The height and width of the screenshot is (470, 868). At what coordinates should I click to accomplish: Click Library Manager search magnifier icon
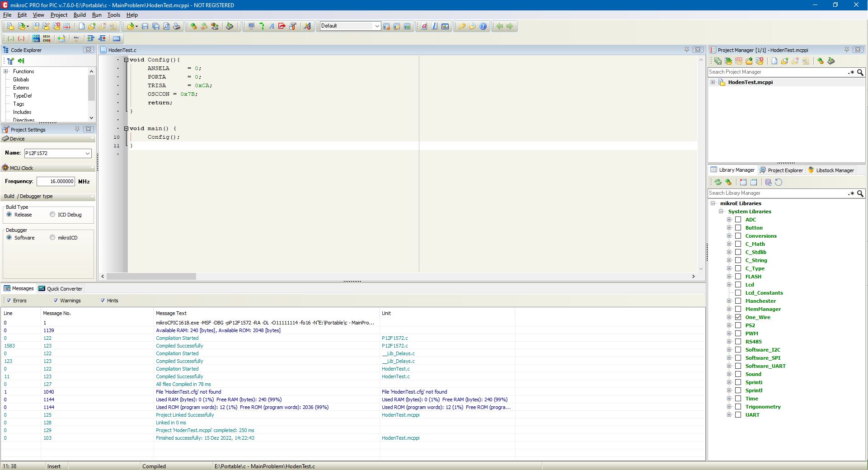(x=860, y=193)
